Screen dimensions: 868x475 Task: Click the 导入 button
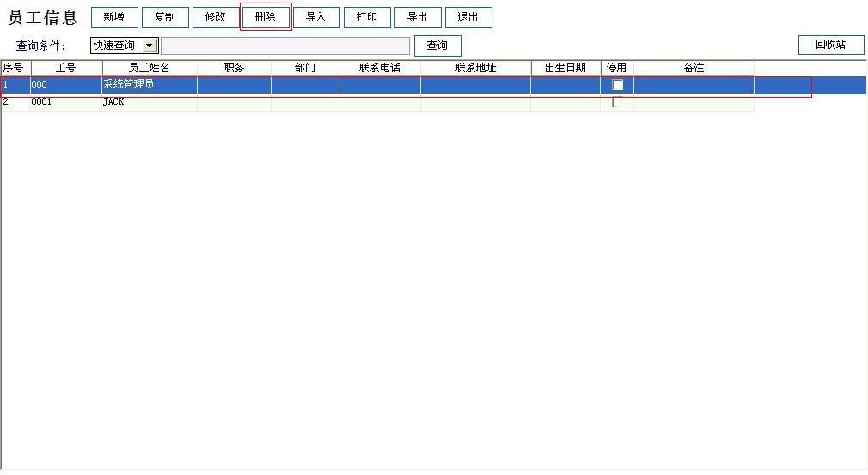316,17
